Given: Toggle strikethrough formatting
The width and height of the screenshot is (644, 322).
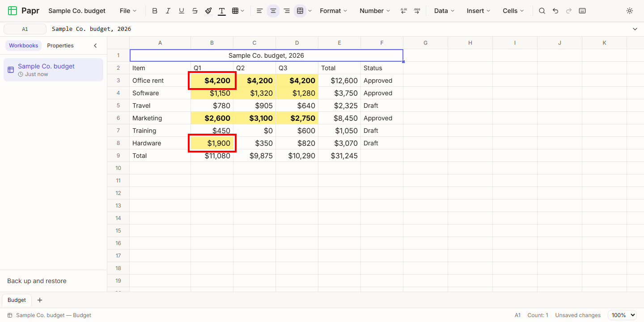Looking at the screenshot, I should coord(195,11).
